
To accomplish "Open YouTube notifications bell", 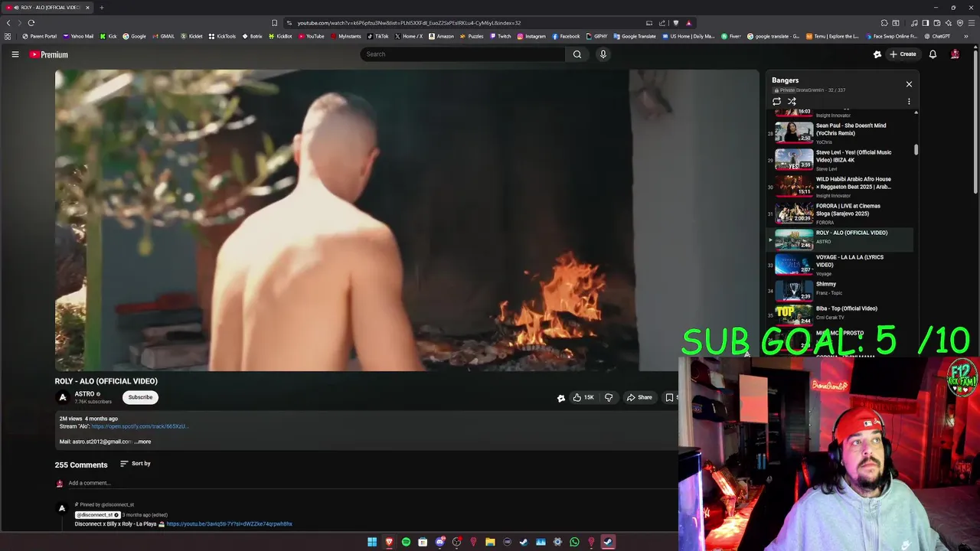I will (x=933, y=54).
